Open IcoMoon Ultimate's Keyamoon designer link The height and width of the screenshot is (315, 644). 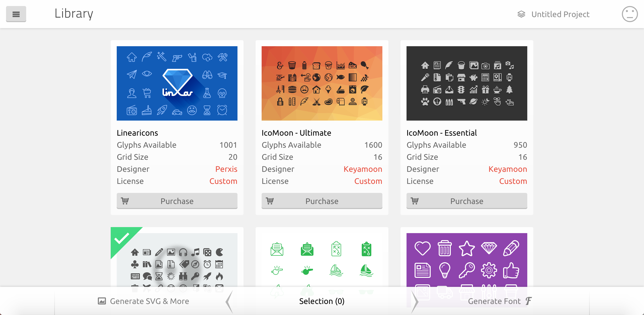[x=363, y=169]
